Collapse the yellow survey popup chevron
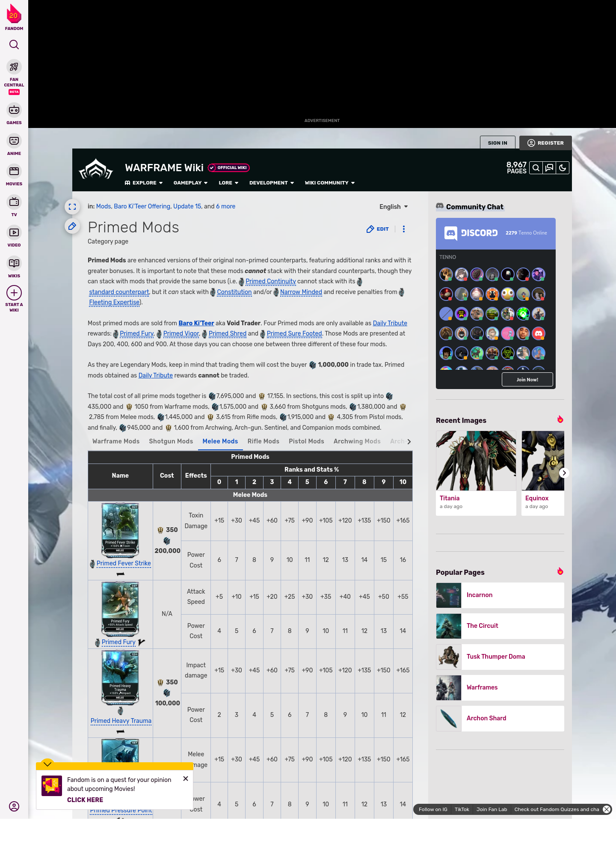Viewport: 616px width, 856px height. 47,764
